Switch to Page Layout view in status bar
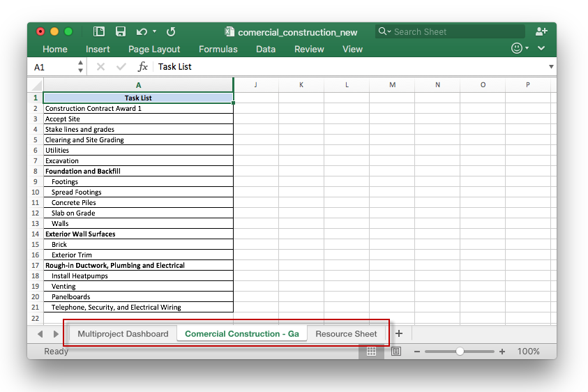The height and width of the screenshot is (392, 588). pyautogui.click(x=396, y=352)
